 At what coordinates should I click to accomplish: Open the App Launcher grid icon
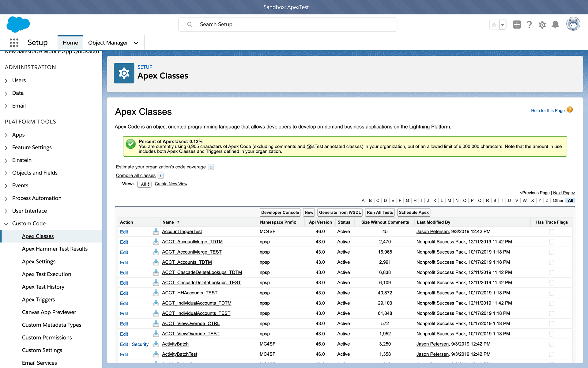14,43
